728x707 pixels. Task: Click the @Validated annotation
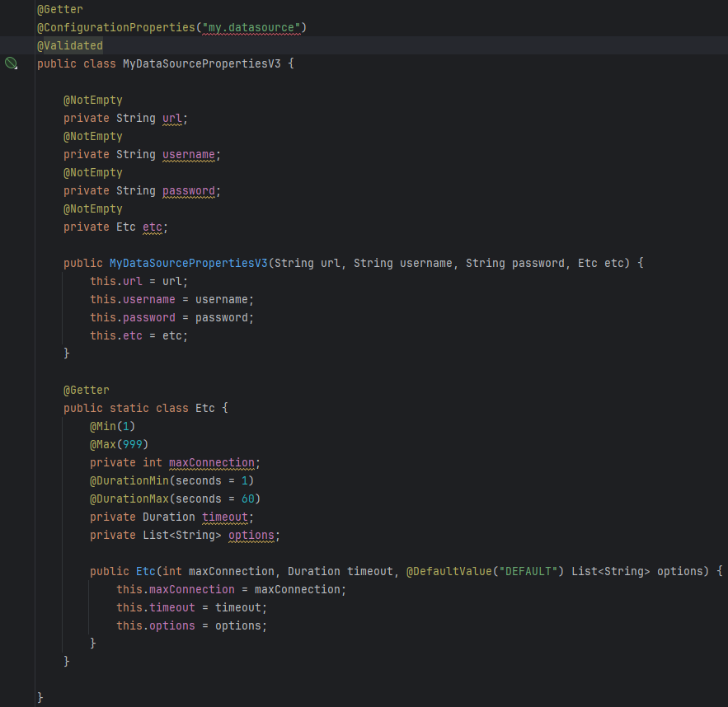point(69,45)
